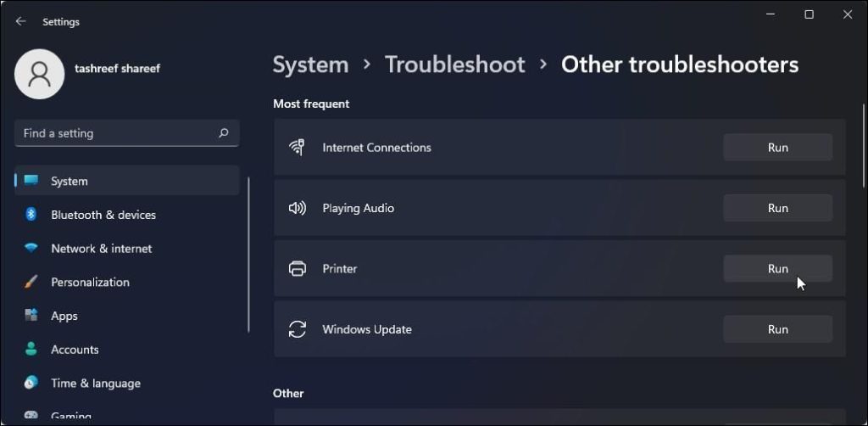Click the tashreef shareef account name
Image resolution: width=868 pixels, height=426 pixels.
pos(117,69)
